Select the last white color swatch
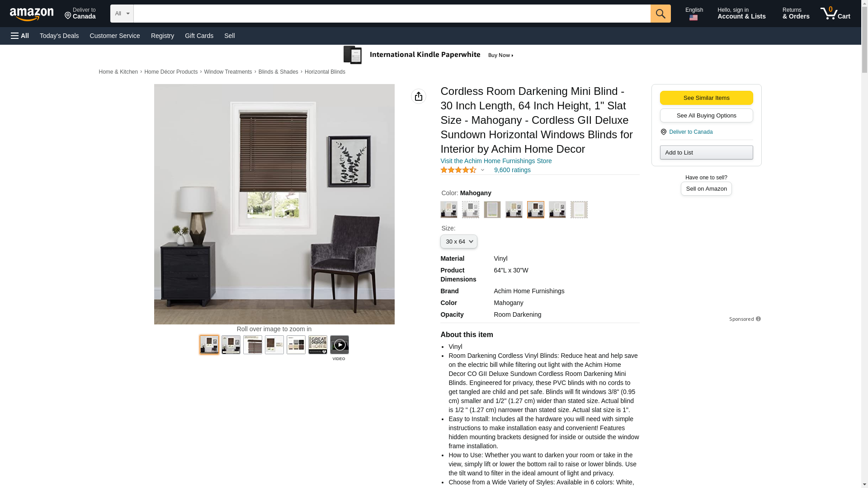 coord(579,210)
